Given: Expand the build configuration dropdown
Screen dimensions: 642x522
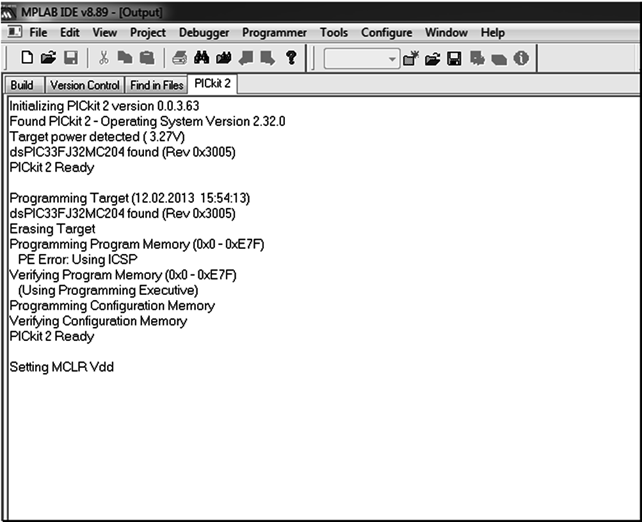Looking at the screenshot, I should coord(392,59).
